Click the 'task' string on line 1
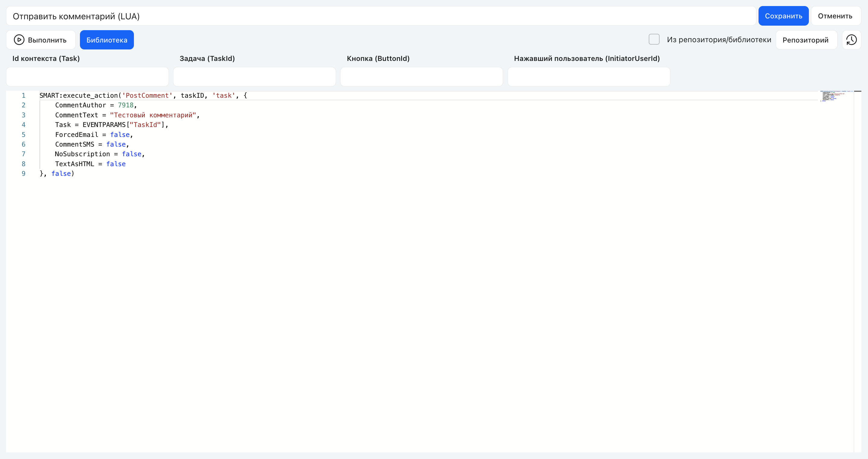Viewport: 868px width, 459px height. point(224,95)
